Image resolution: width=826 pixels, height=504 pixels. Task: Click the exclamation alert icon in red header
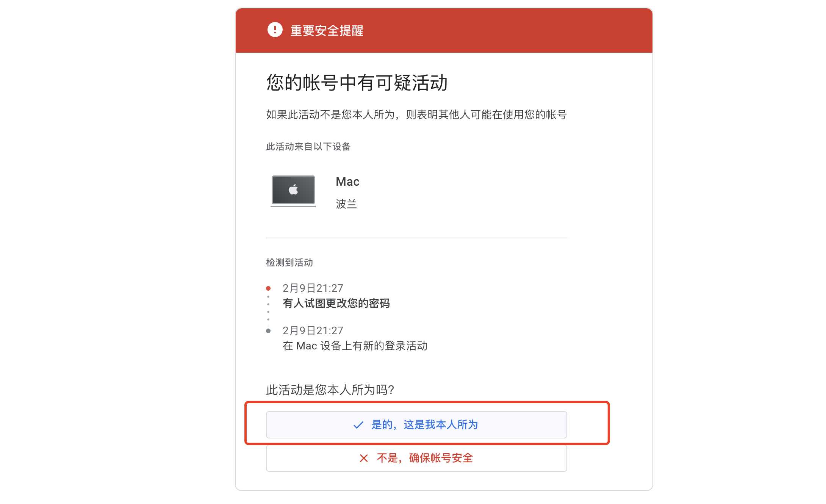pyautogui.click(x=275, y=30)
